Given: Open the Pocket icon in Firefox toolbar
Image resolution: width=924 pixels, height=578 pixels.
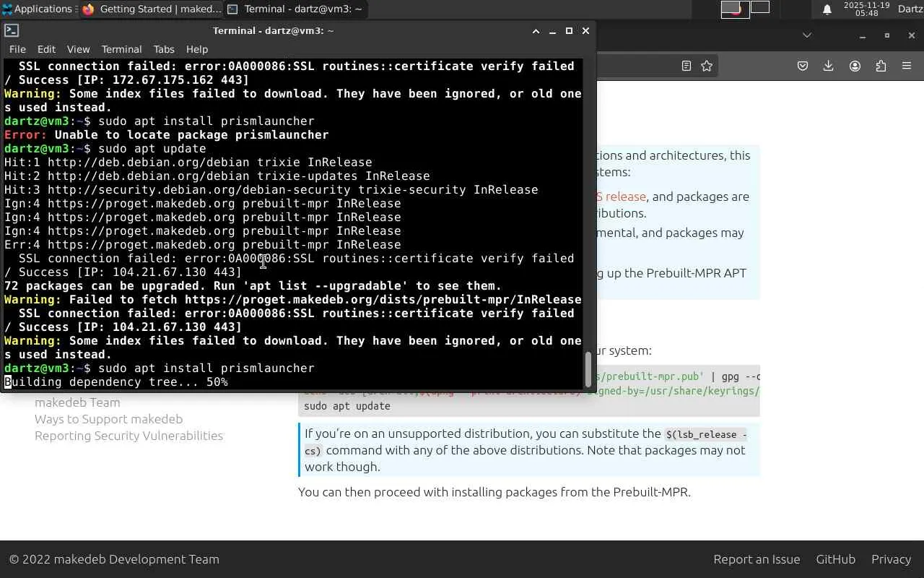Looking at the screenshot, I should coord(803,66).
